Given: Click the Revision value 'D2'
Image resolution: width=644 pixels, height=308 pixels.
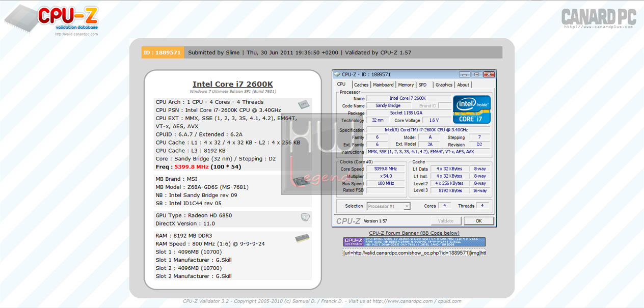Looking at the screenshot, I should click(x=479, y=145).
